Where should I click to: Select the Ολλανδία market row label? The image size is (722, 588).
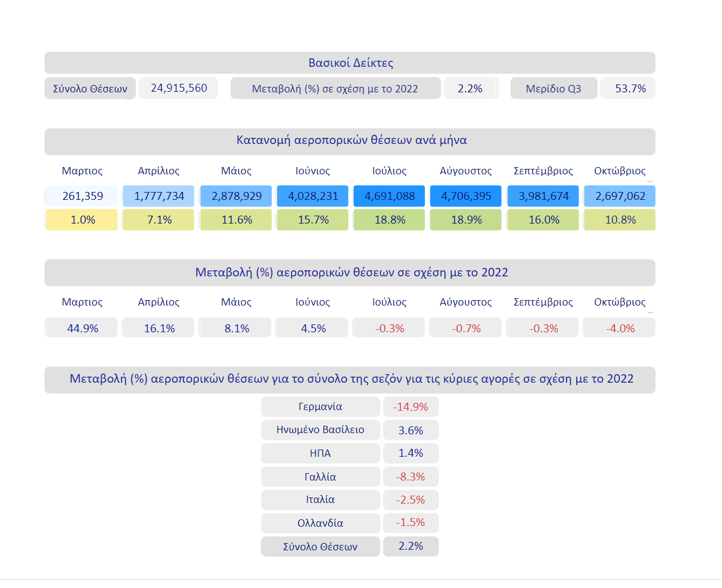point(320,523)
